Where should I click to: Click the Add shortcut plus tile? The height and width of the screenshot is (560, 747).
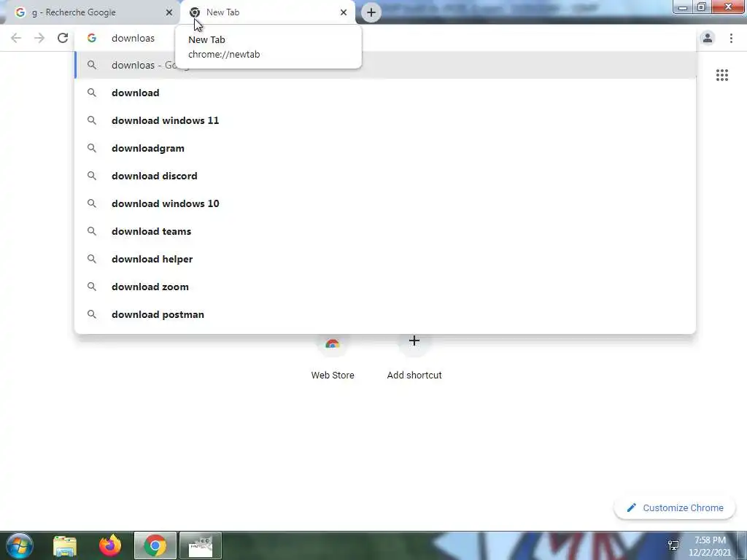[x=414, y=357]
